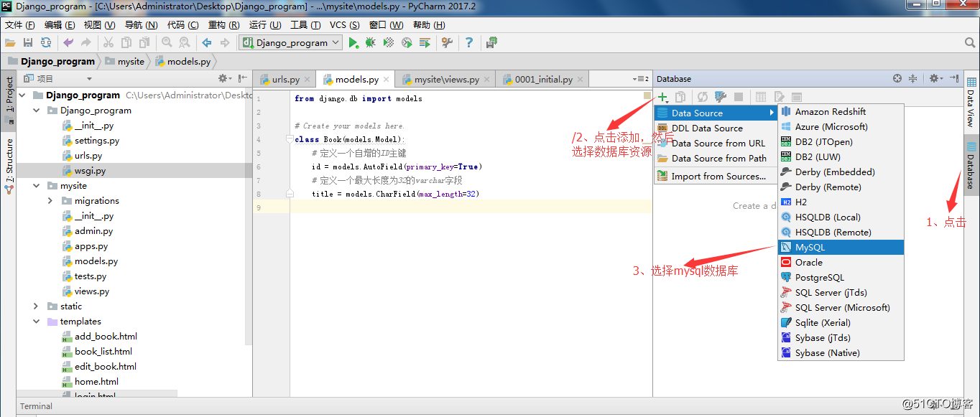The width and height of the screenshot is (980, 417).
Task: Click the Undo arrow icon
Action: coord(68,43)
